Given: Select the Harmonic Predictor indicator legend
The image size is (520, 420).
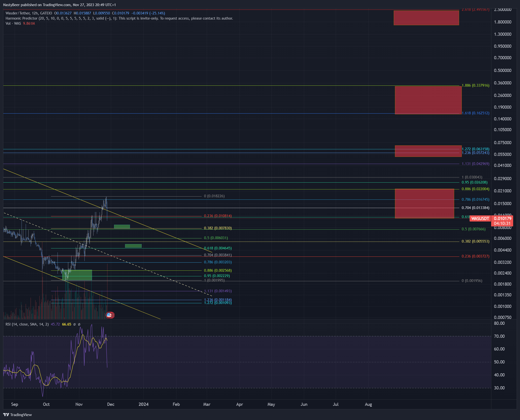Looking at the screenshot, I should pos(119,18).
